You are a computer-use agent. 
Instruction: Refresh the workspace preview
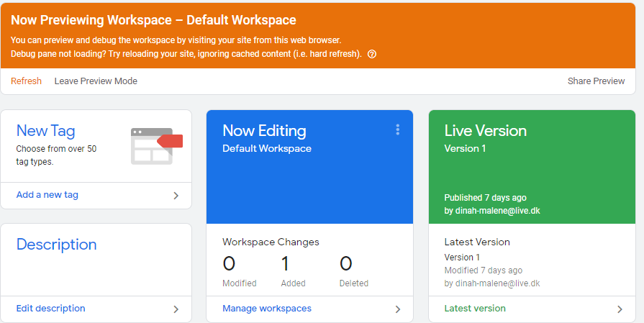(26, 81)
